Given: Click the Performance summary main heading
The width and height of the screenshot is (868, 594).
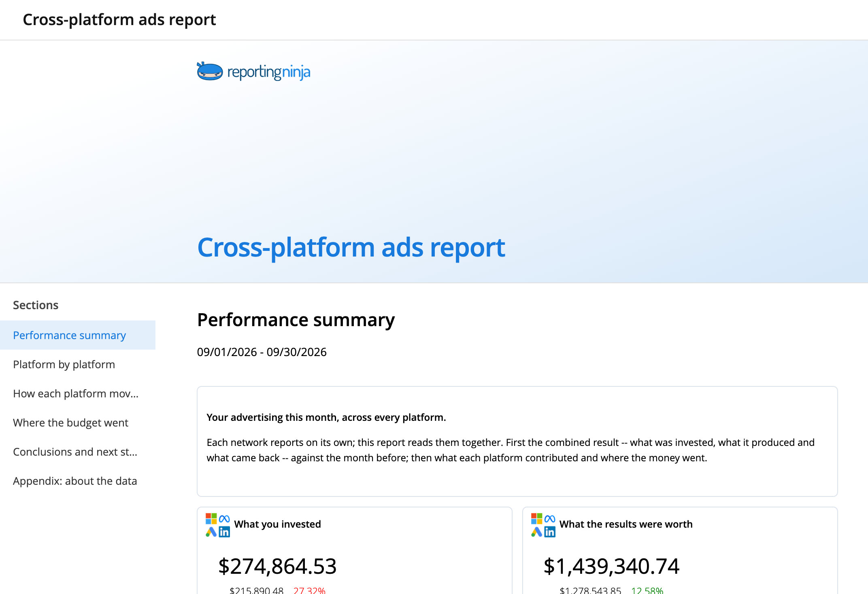Looking at the screenshot, I should (x=296, y=320).
